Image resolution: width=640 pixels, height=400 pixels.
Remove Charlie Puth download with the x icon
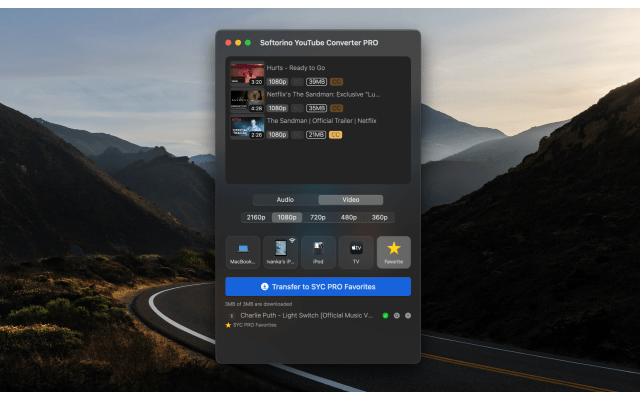click(408, 316)
